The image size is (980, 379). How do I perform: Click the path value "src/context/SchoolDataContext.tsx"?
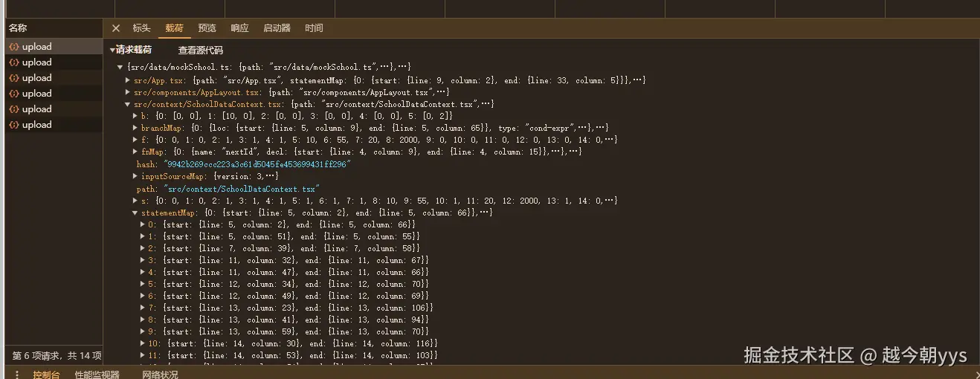coord(241,189)
